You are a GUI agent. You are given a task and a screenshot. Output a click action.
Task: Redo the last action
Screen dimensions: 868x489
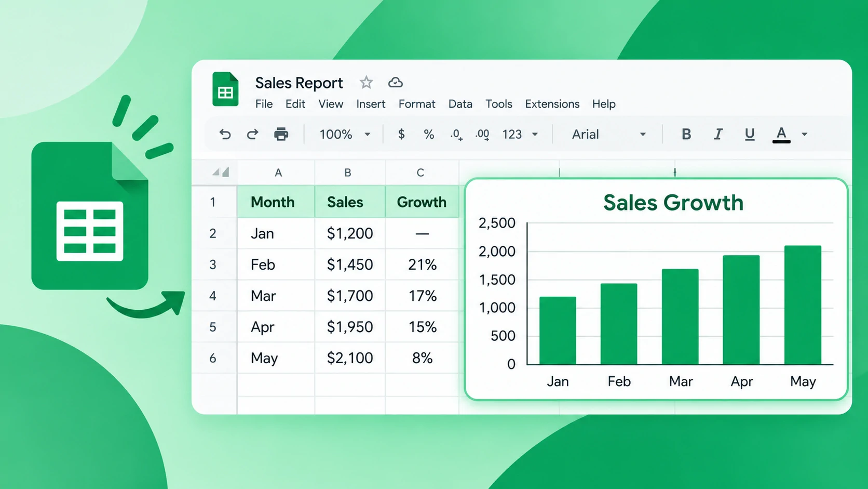click(252, 135)
